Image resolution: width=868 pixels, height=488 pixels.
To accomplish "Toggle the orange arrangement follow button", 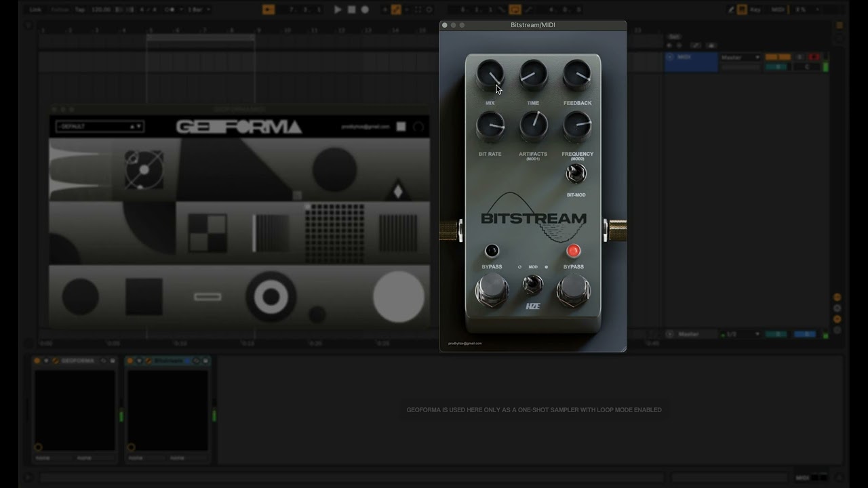I will point(268,9).
